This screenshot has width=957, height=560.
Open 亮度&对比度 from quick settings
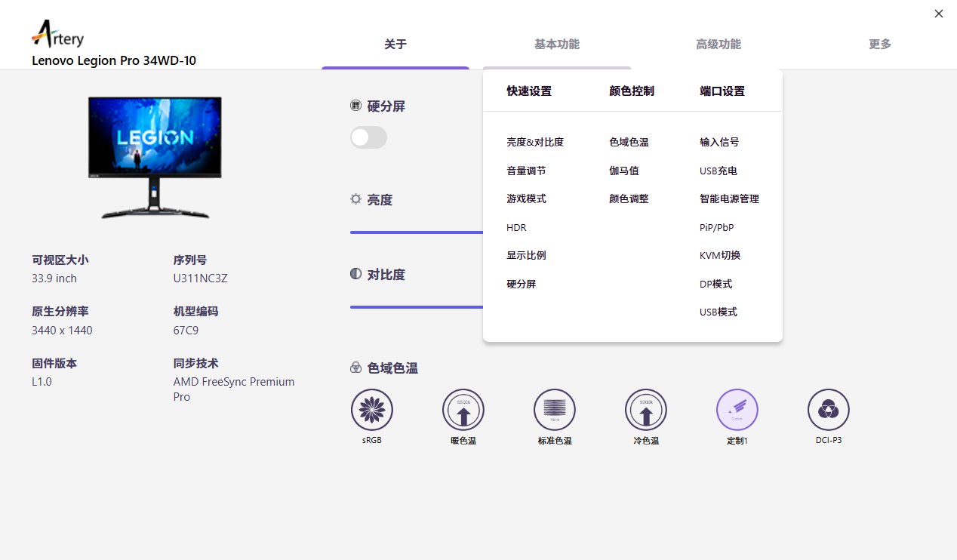tap(535, 143)
